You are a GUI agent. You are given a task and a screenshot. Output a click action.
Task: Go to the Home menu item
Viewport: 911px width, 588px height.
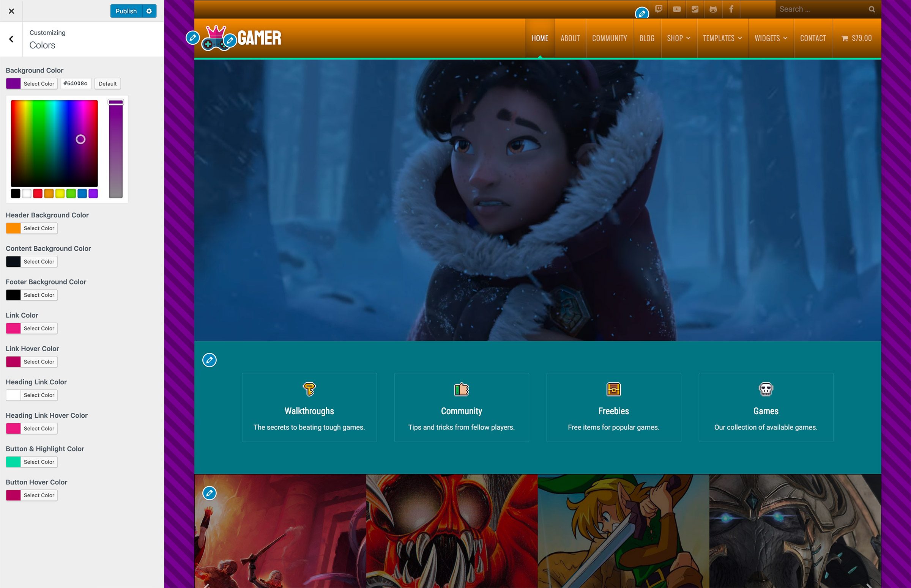tap(540, 38)
